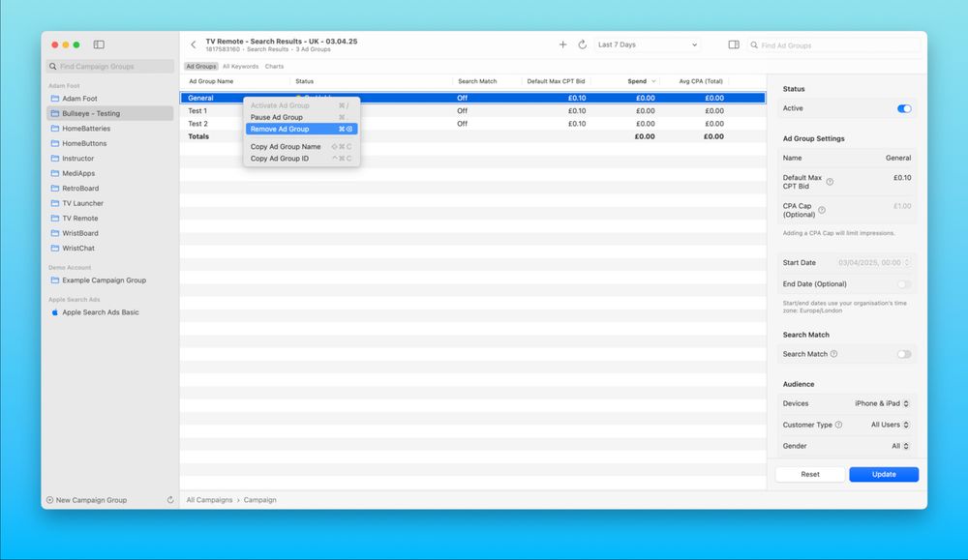Viewport: 968px width, 560px height.
Task: Click the Apple logo beside Apple Search Ads Basic
Action: coord(55,312)
